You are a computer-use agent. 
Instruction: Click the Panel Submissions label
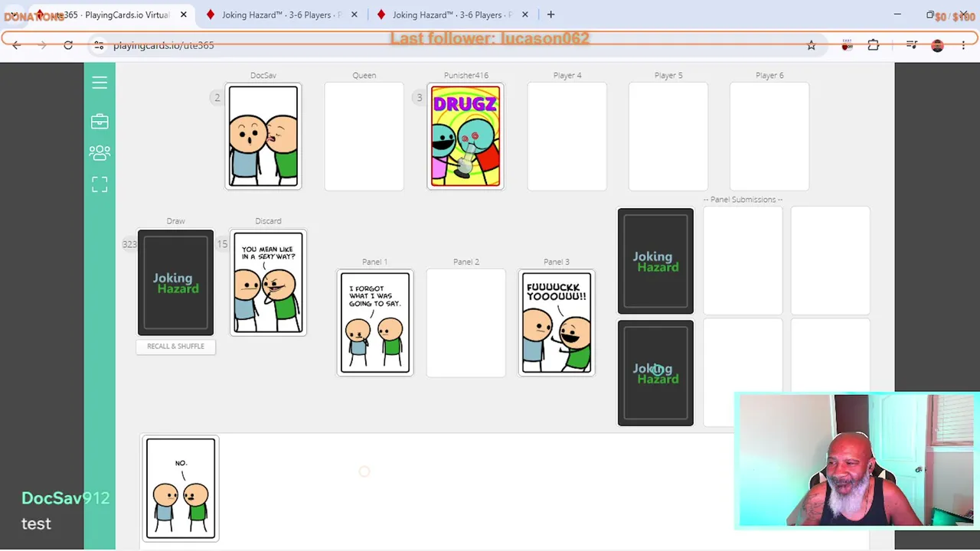click(743, 200)
